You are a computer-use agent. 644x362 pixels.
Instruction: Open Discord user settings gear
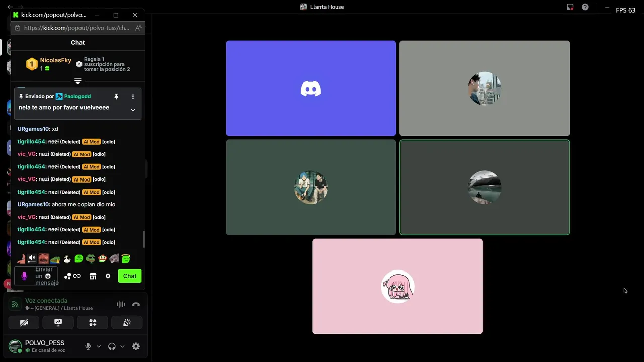[x=136, y=346]
